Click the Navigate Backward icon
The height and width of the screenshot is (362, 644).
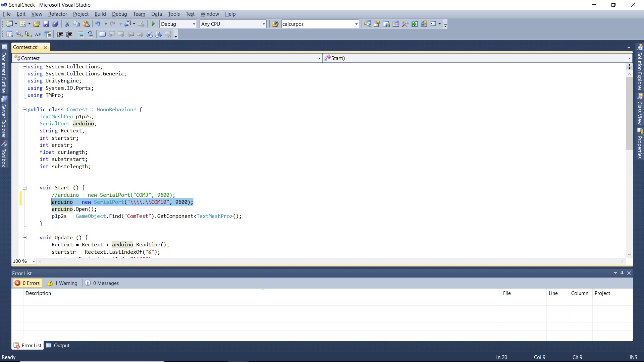128,24
